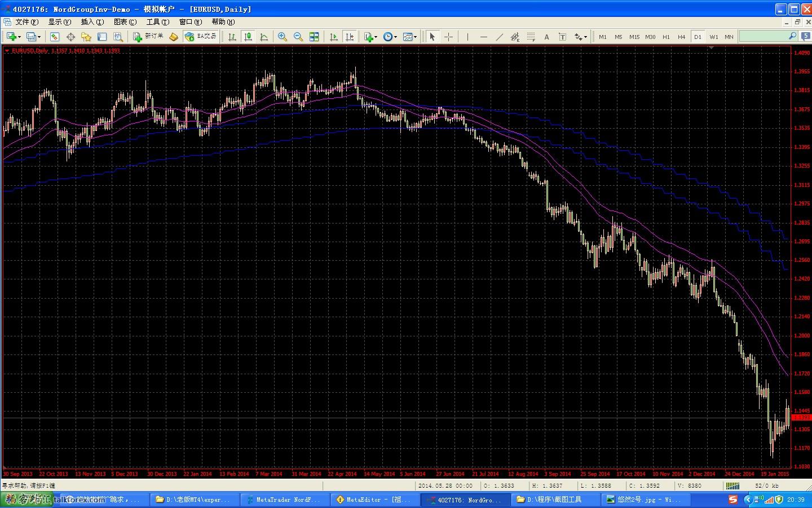Screen dimensions: 812x508
Task: Click the 新订单 new order button
Action: click(148, 37)
